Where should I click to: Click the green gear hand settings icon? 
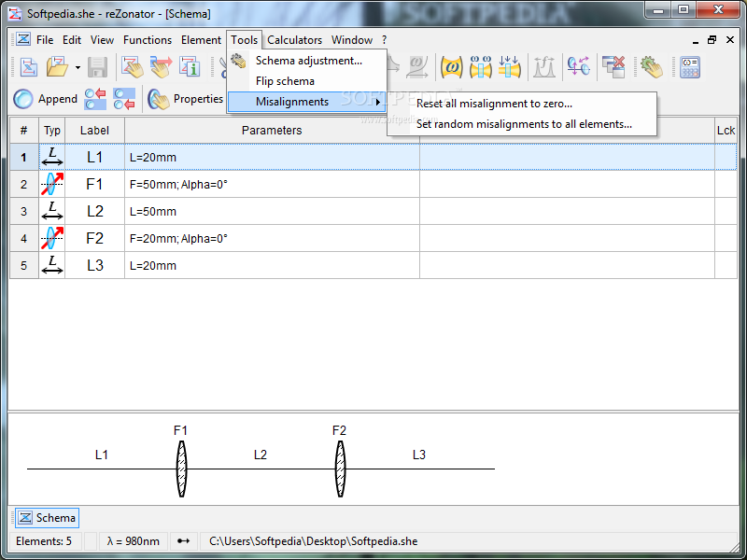point(651,67)
